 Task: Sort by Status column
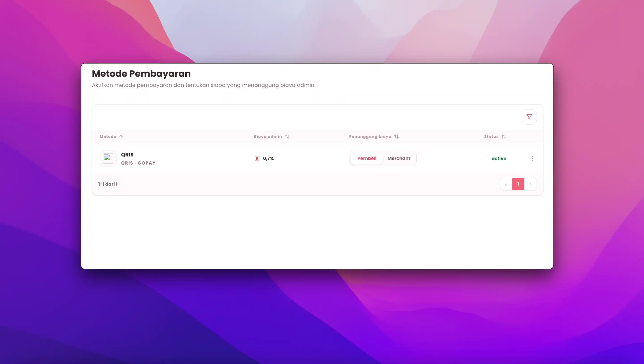503,137
